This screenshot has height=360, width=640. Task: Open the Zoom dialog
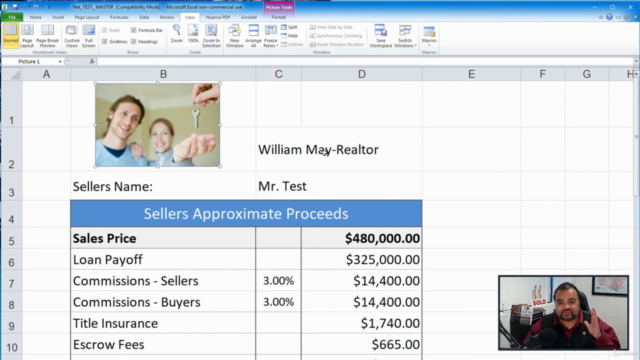176,34
